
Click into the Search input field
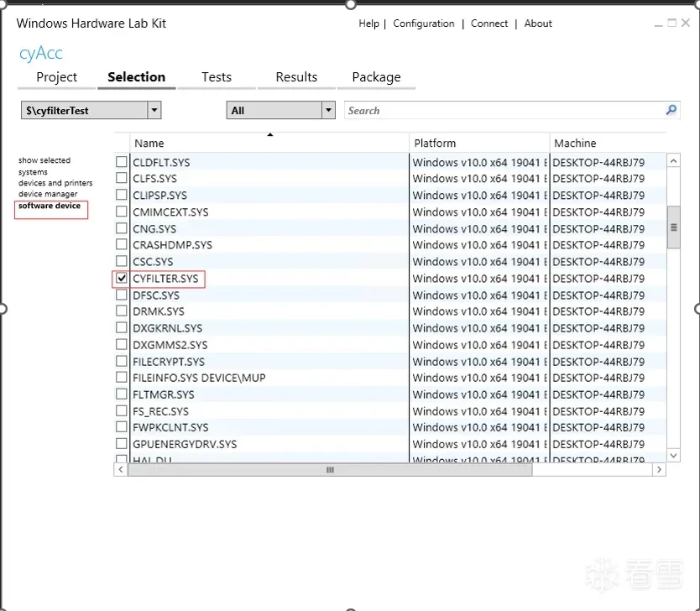click(504, 110)
